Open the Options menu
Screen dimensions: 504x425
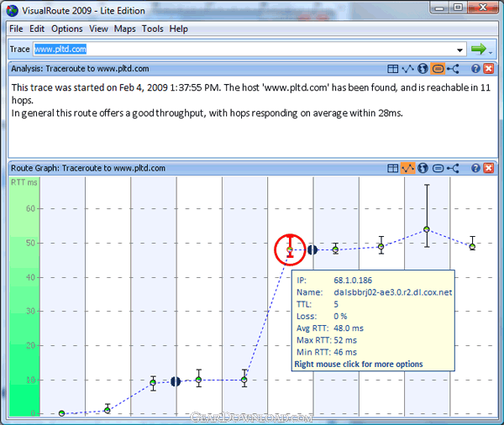(x=67, y=29)
